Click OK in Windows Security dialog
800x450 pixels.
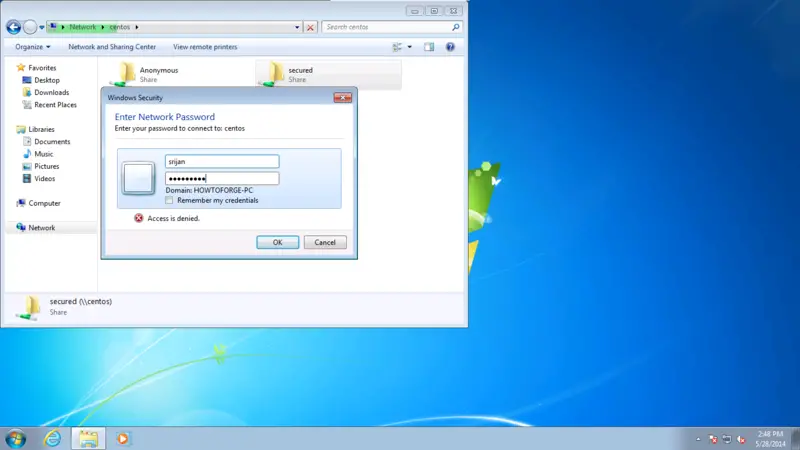coord(278,242)
